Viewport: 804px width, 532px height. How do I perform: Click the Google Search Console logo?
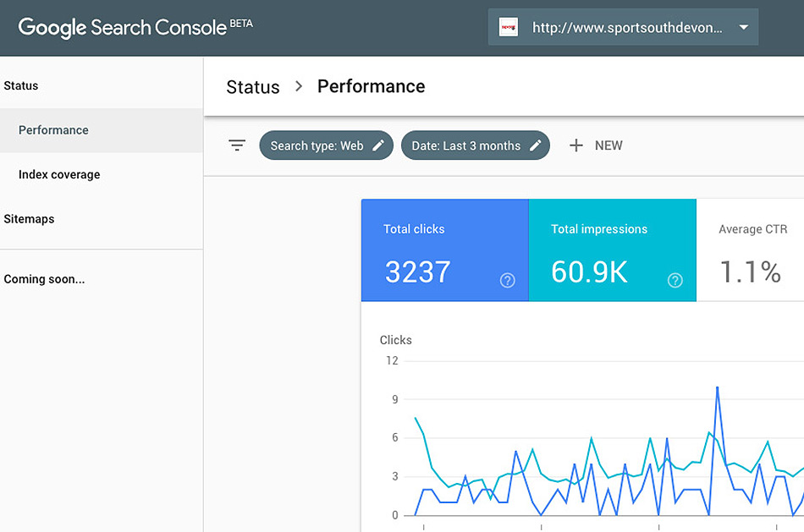point(122,28)
